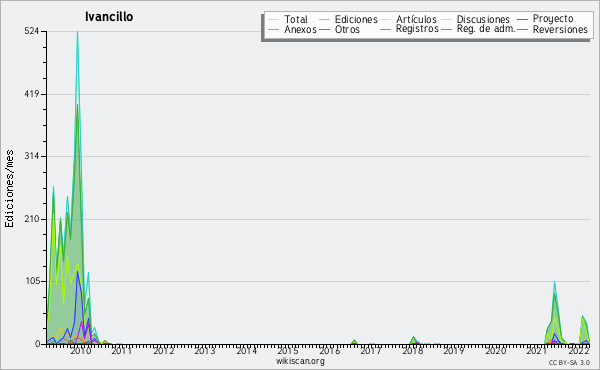Viewport: 600px width, 370px height.
Task: Click the 2020 x-axis label
Action: click(496, 350)
